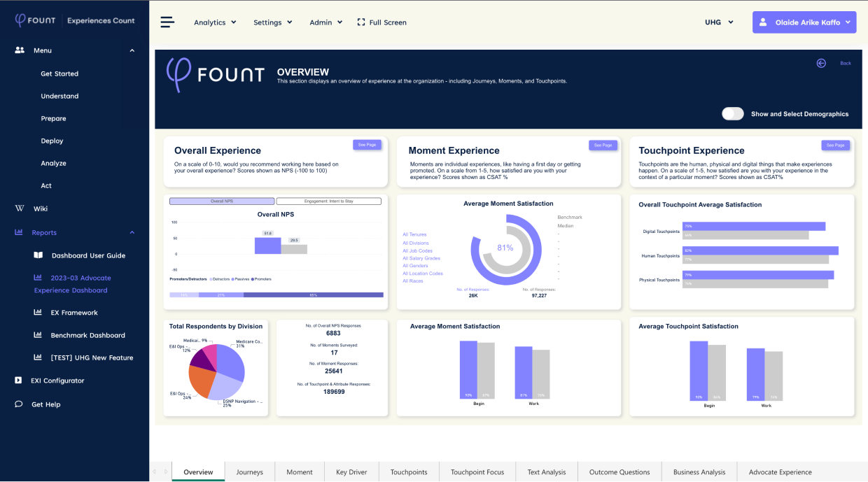Screen dimensions: 868x482
Task: Click the Menu people icon in sidebar
Action: (x=20, y=50)
